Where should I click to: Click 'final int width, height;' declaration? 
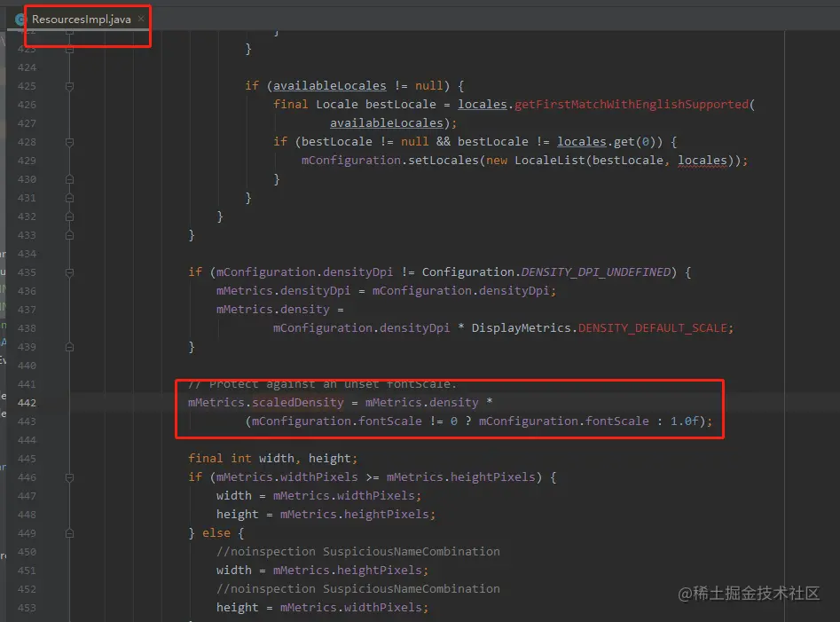pos(272,458)
